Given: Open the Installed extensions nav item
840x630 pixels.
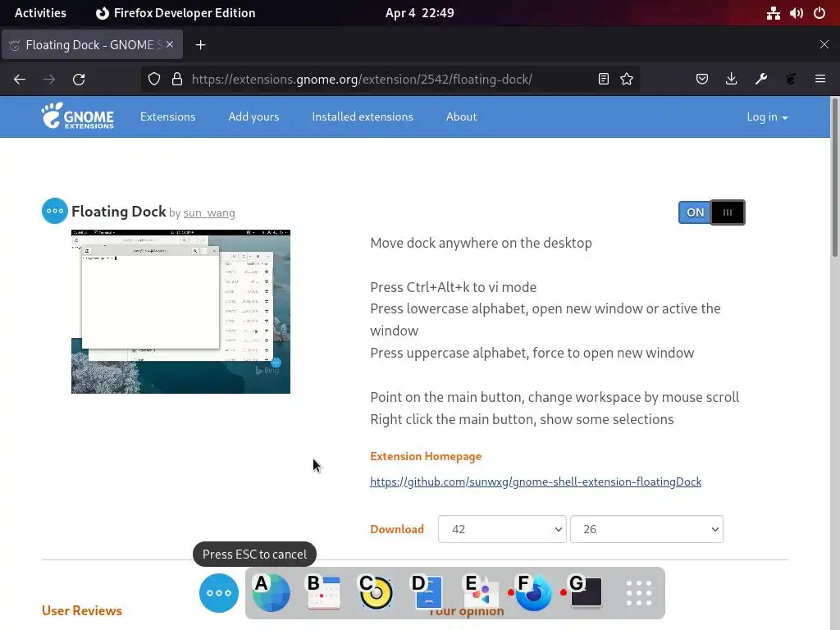Looking at the screenshot, I should click(363, 116).
